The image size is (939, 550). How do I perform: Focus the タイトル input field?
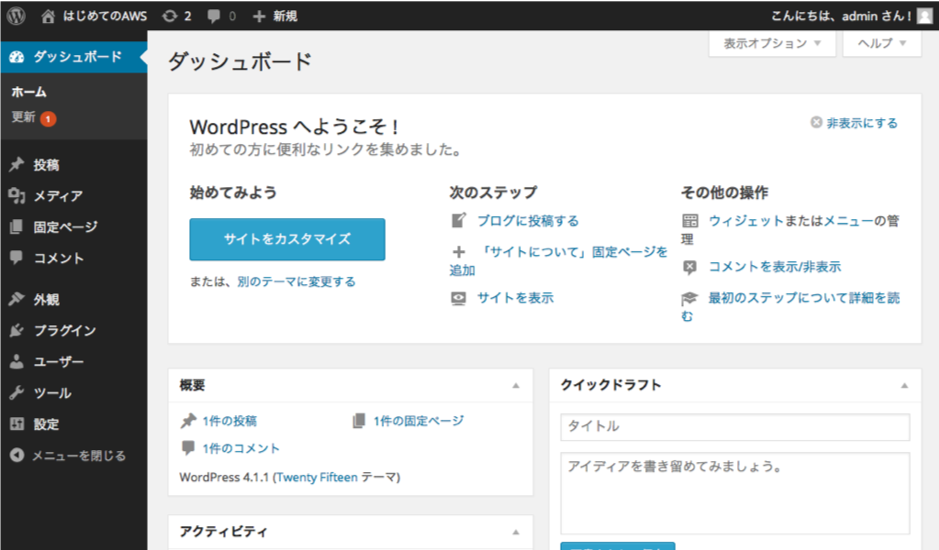tap(735, 427)
